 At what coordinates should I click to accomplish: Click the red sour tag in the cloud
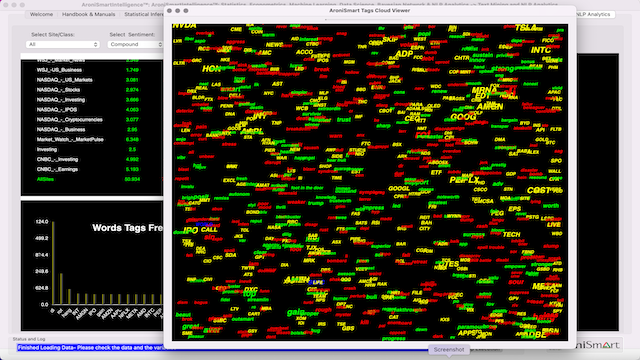tap(516, 282)
